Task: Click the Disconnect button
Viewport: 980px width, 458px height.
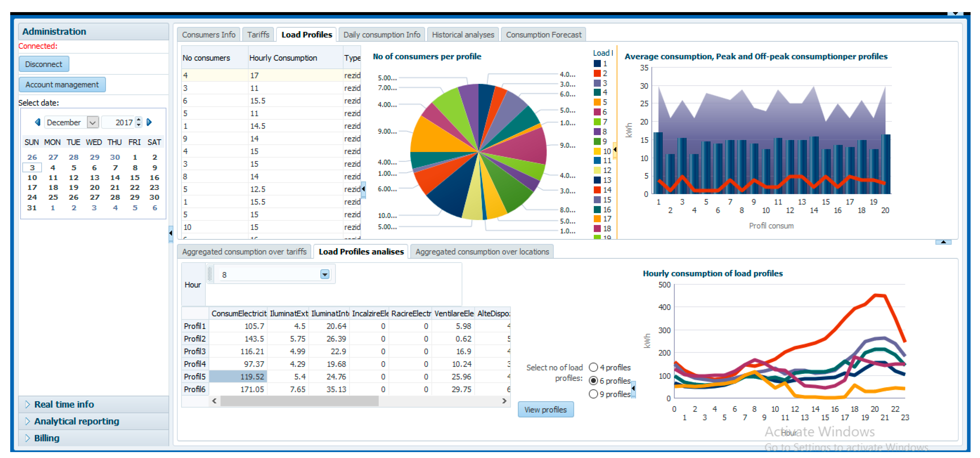Action: (x=44, y=64)
